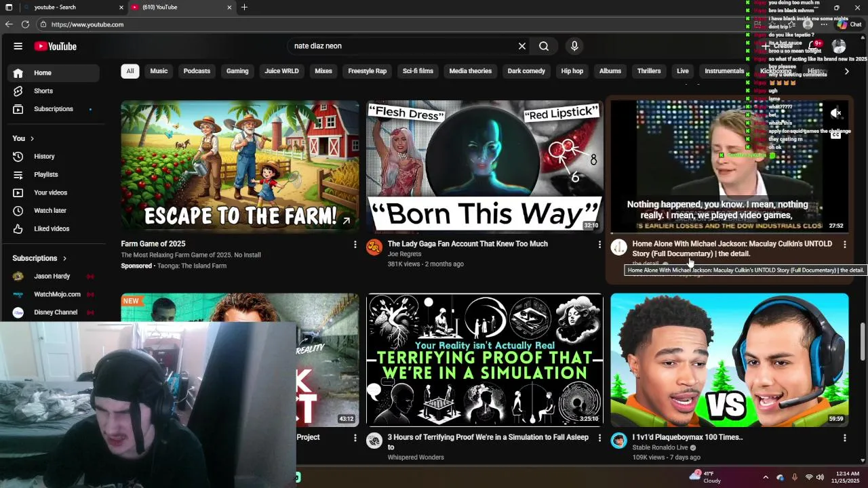868x488 pixels.
Task: Reload the page with the refresh icon
Action: point(25,24)
